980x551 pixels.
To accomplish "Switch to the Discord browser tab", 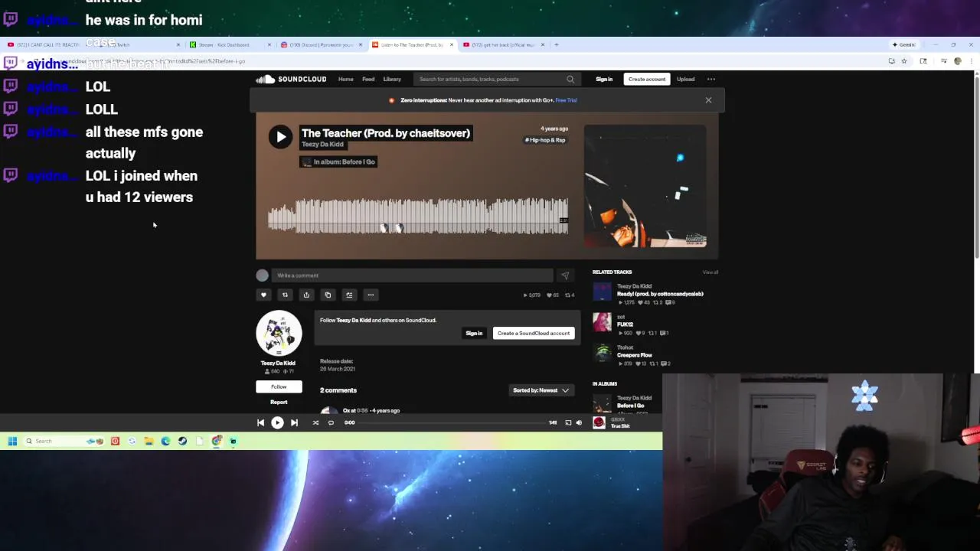I will 320,44.
